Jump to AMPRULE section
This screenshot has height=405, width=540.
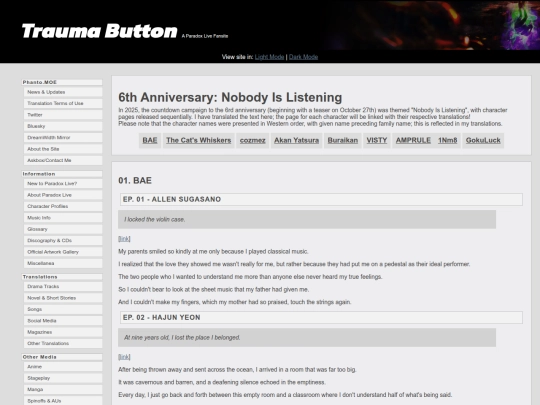[413, 141]
